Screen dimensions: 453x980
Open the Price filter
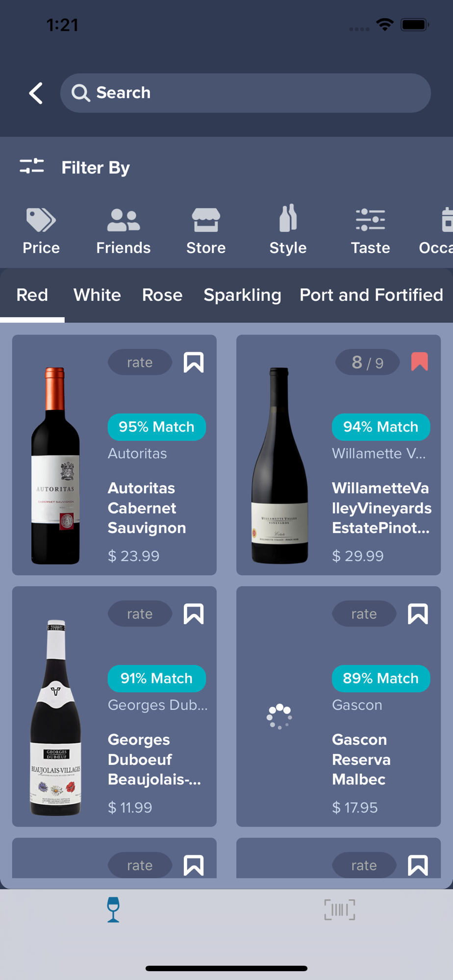coord(41,231)
